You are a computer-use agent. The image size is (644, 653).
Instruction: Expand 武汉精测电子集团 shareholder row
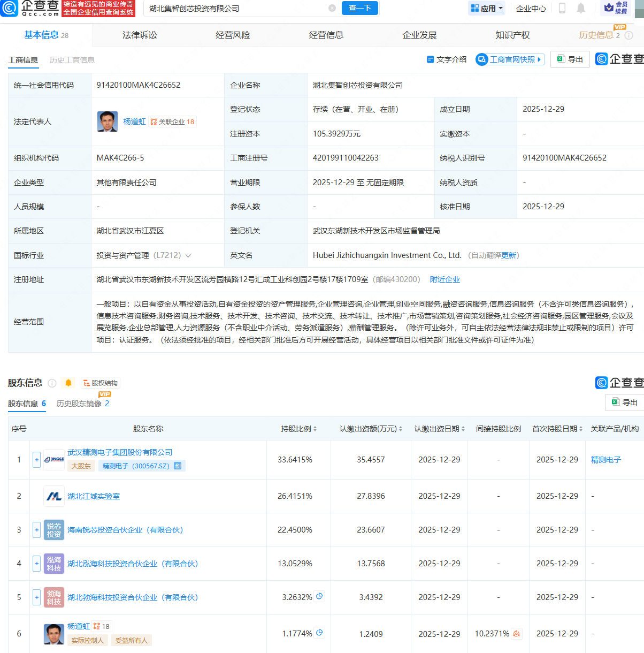[x=37, y=459]
